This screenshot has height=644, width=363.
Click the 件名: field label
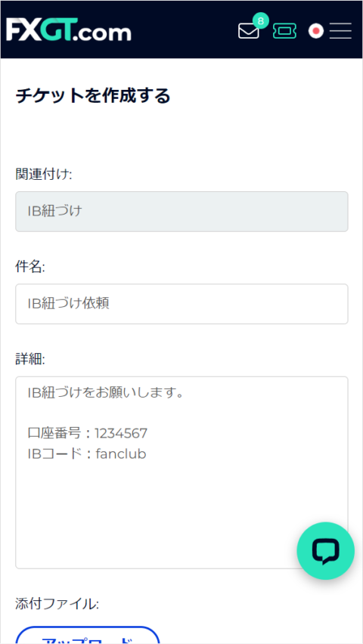30,268
